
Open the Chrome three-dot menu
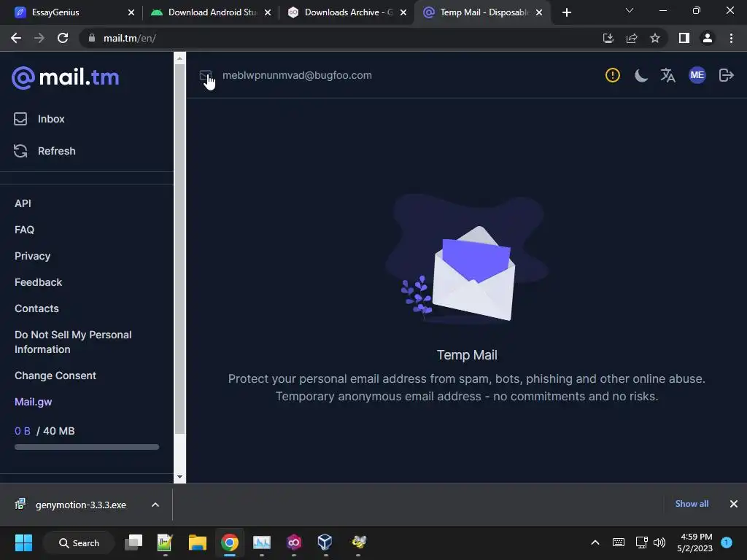(x=731, y=38)
